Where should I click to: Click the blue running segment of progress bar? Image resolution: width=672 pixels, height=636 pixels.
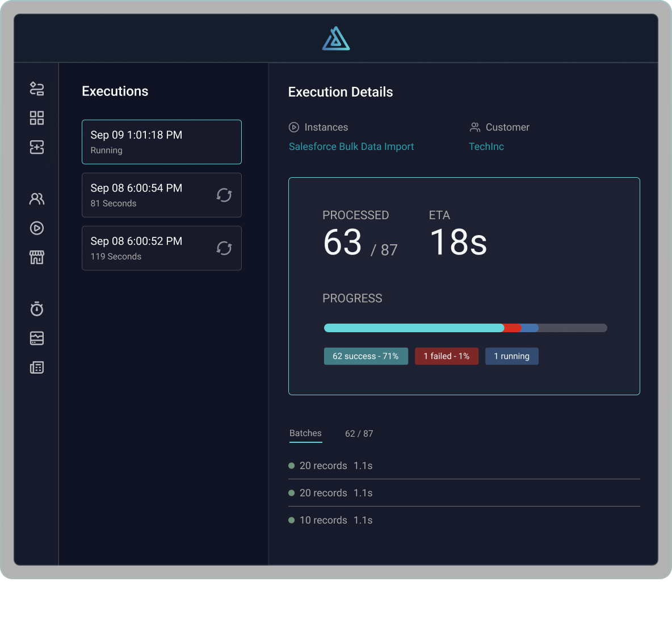530,328
